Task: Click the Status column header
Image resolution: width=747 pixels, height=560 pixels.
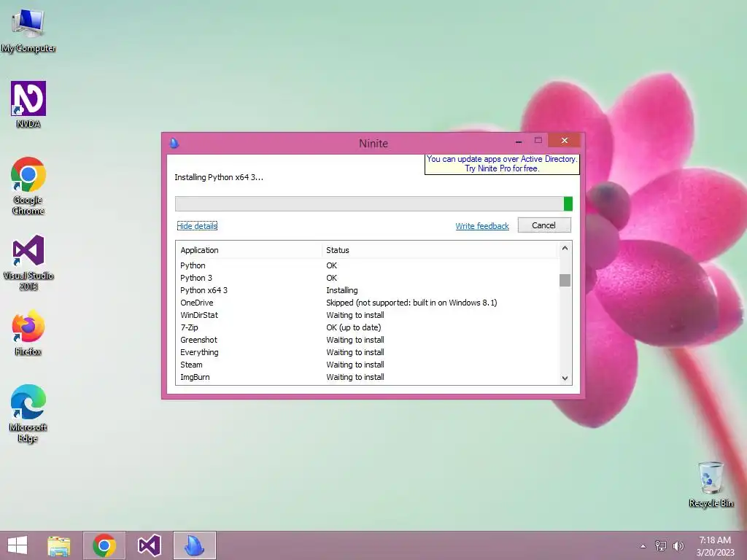Action: coord(440,250)
